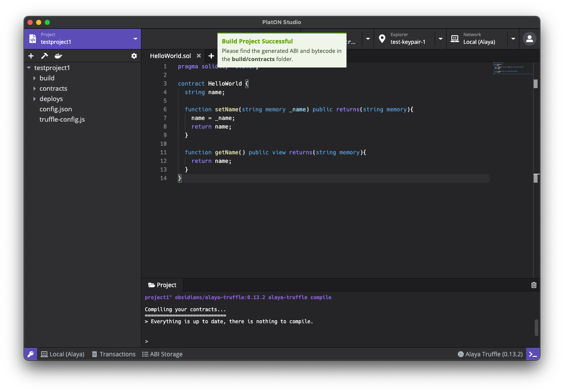
Task: Select the Project terminal tab
Action: [x=162, y=285]
